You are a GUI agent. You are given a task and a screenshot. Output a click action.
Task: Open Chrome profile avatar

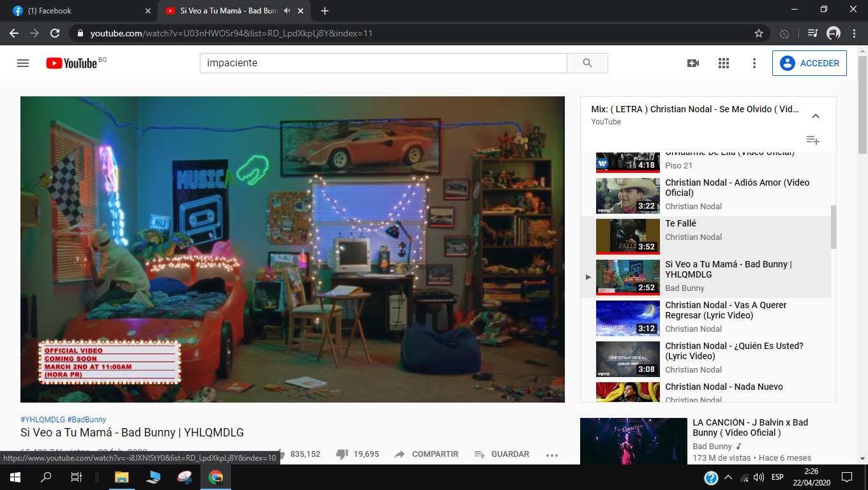coord(834,33)
